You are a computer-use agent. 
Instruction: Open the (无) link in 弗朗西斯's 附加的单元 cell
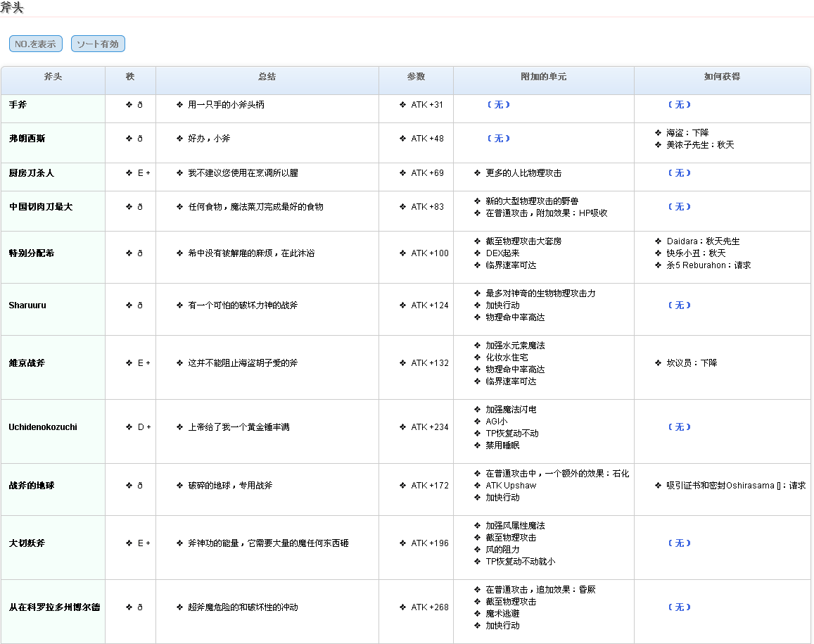pos(498,139)
